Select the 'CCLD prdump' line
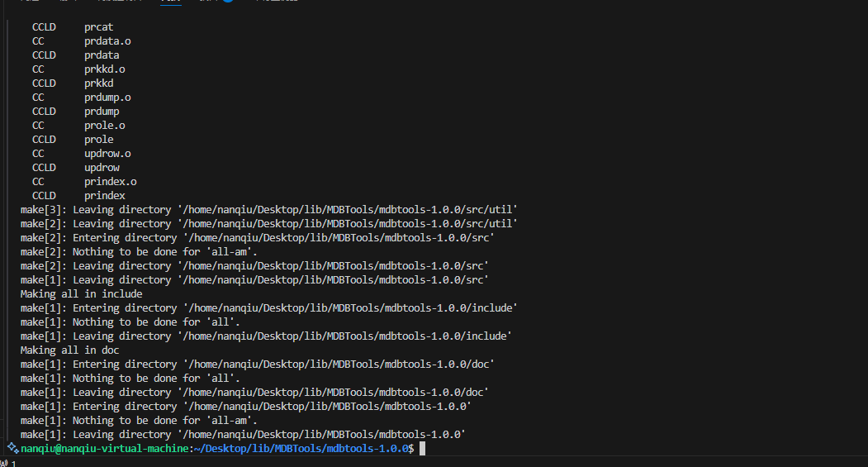 [75, 112]
